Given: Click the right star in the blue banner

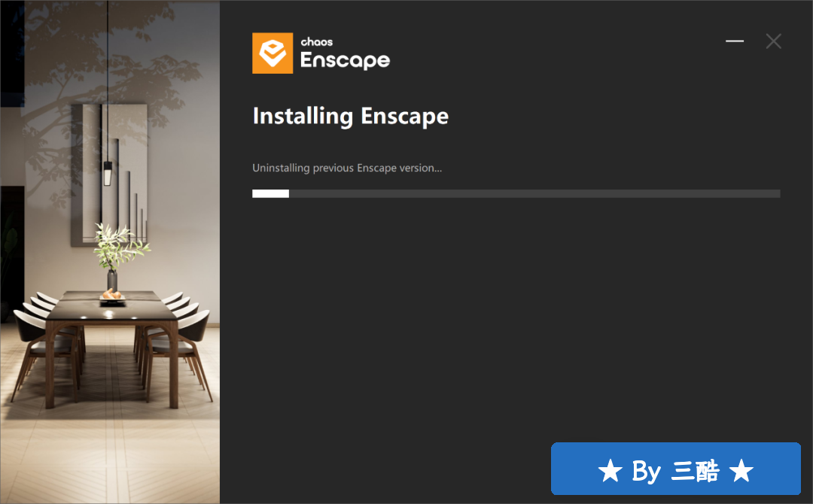Looking at the screenshot, I should [x=741, y=470].
